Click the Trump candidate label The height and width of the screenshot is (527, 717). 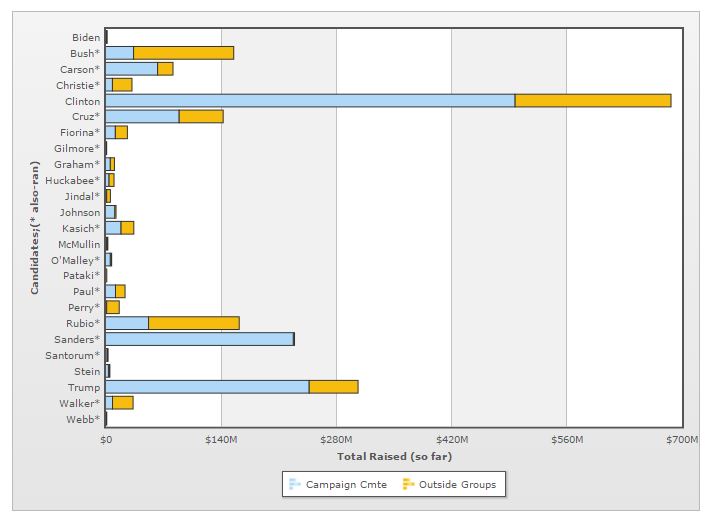pos(84,387)
